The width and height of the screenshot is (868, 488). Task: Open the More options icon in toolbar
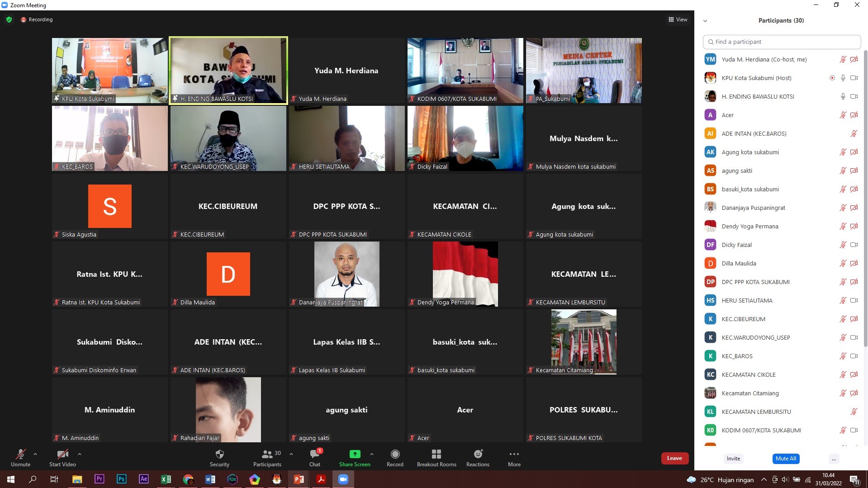514,455
